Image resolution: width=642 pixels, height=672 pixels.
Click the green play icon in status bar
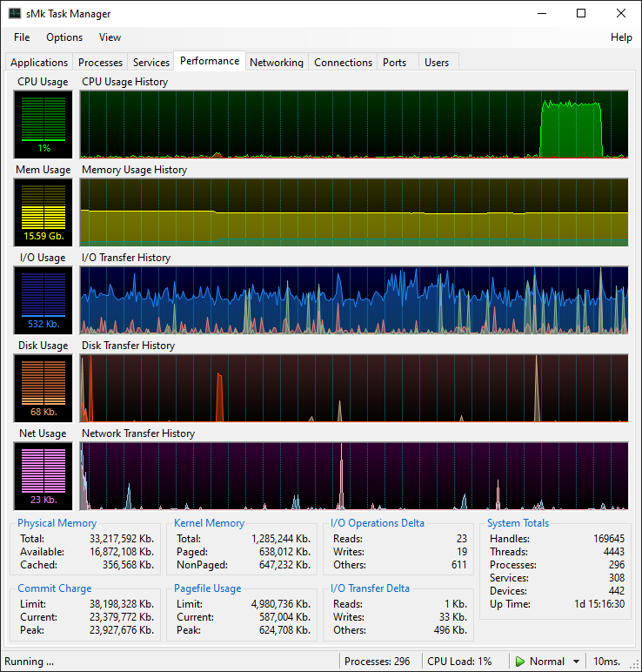pyautogui.click(x=520, y=662)
